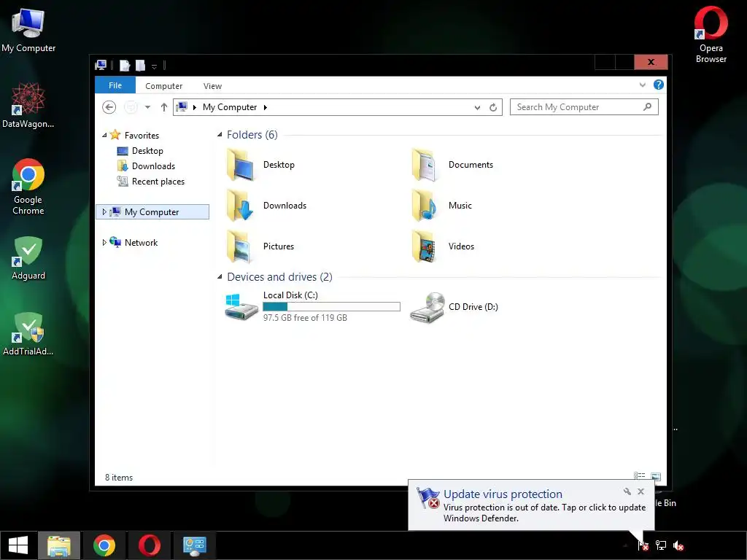This screenshot has height=560, width=747.
Task: Open My Computer desktop shortcut
Action: click(x=28, y=29)
